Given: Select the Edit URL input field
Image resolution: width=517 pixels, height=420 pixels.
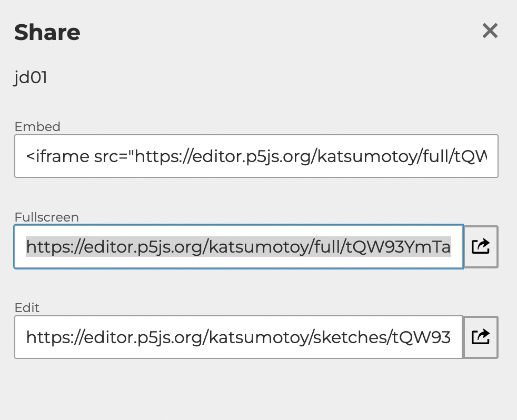Looking at the screenshot, I should coord(238,337).
